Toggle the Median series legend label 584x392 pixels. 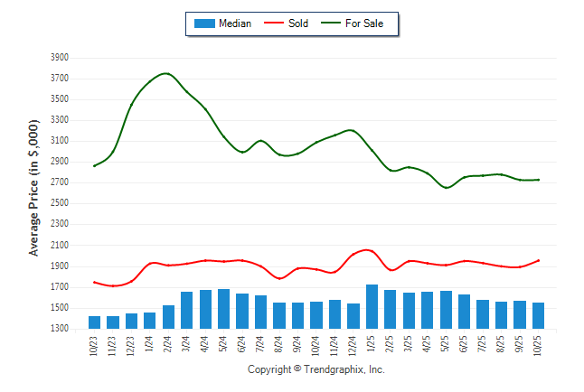(235, 23)
